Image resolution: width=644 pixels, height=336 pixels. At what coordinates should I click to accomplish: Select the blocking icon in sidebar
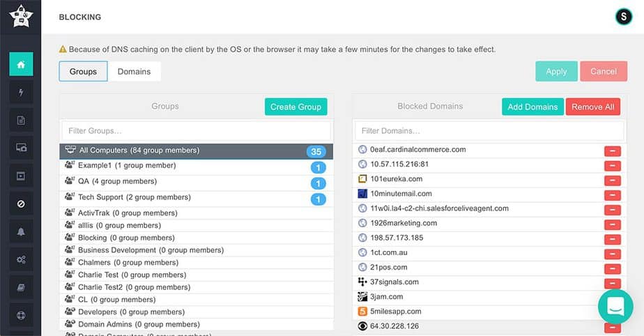tap(21, 204)
